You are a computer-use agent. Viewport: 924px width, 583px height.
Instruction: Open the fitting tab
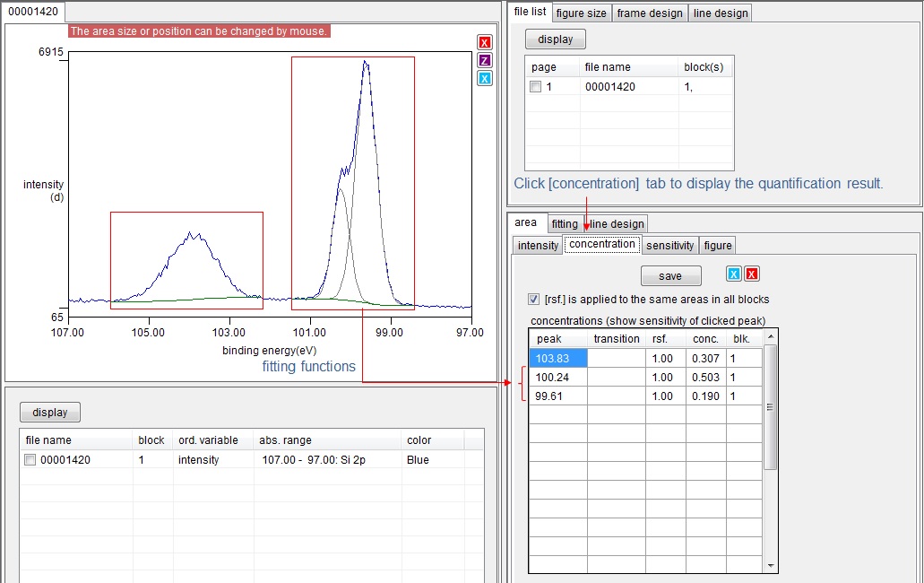pos(565,223)
